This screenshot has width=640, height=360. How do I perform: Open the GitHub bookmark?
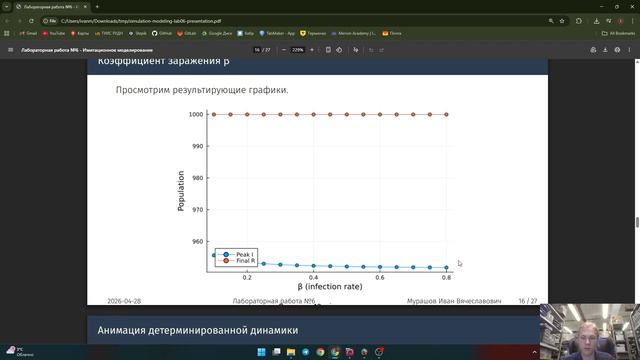tap(162, 33)
